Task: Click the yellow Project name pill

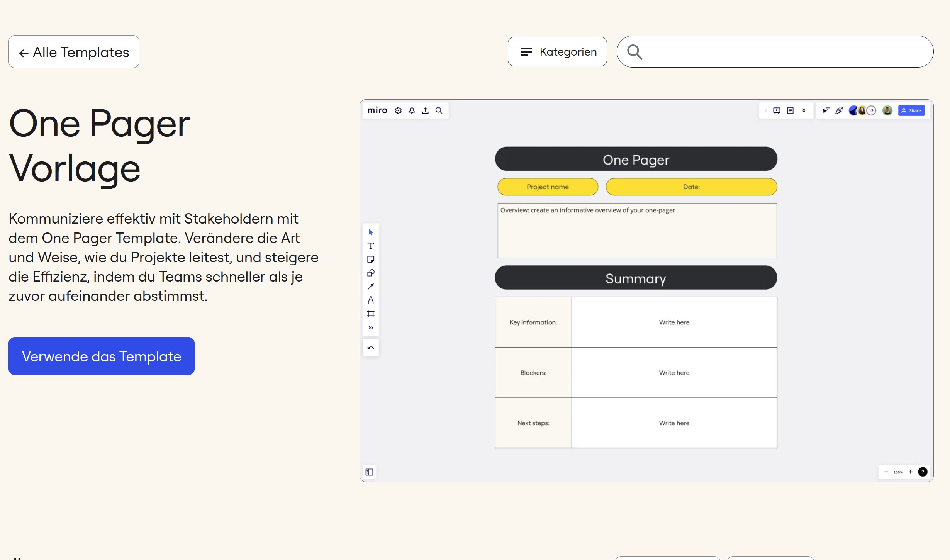Action: (548, 187)
